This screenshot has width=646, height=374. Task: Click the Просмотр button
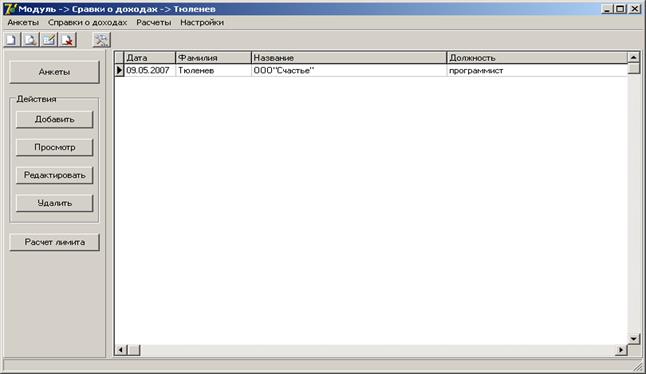click(x=54, y=147)
